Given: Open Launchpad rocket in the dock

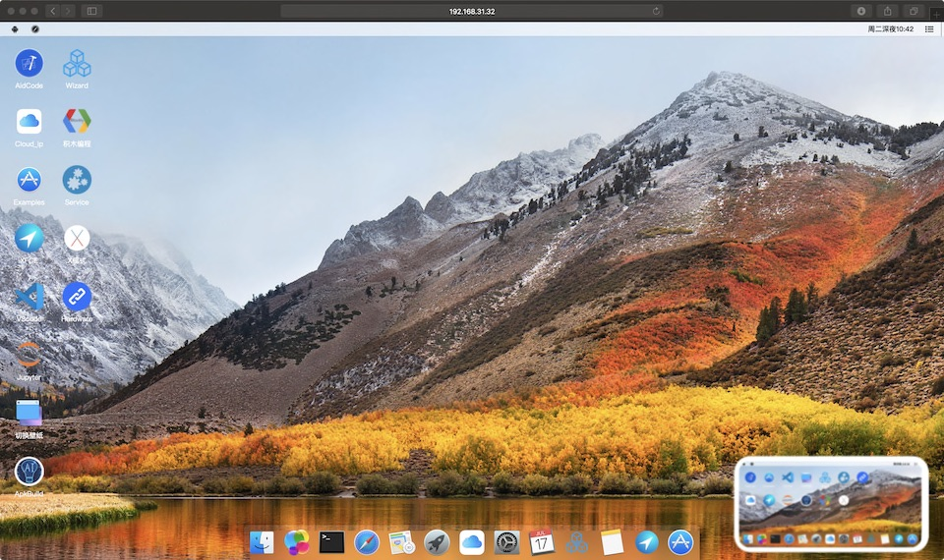Looking at the screenshot, I should [x=437, y=542].
